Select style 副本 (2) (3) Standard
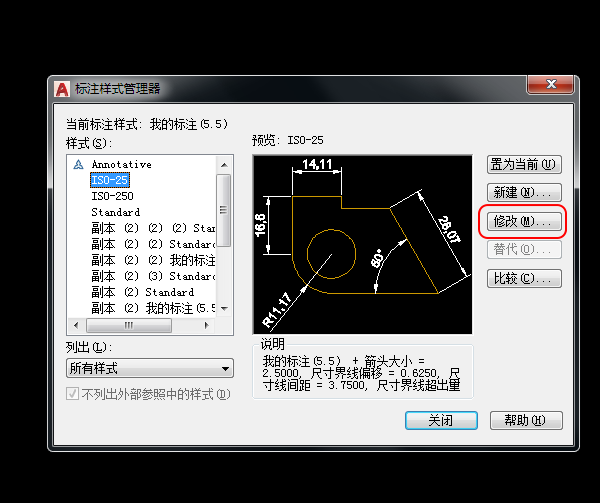Image resolution: width=600 pixels, height=503 pixels. [153, 276]
